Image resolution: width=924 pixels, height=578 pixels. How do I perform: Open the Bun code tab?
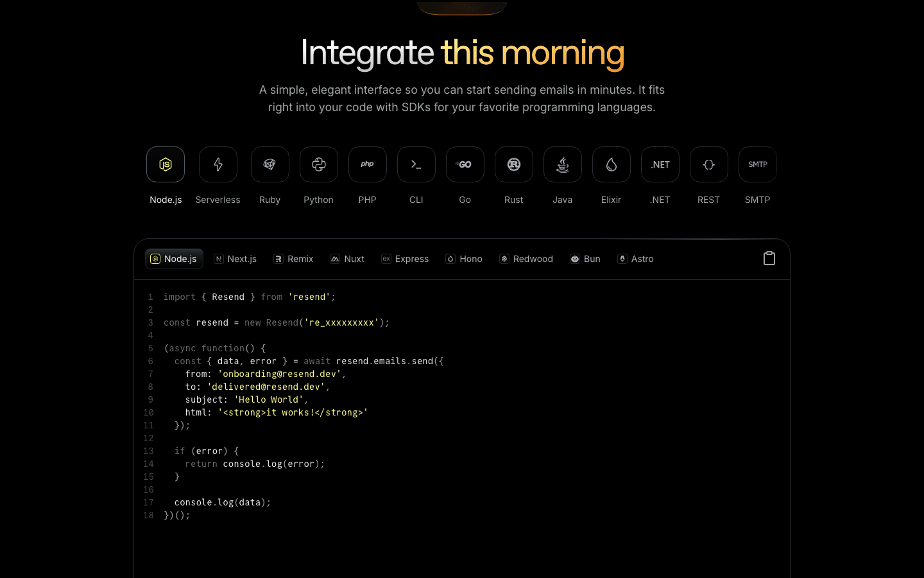coord(585,259)
